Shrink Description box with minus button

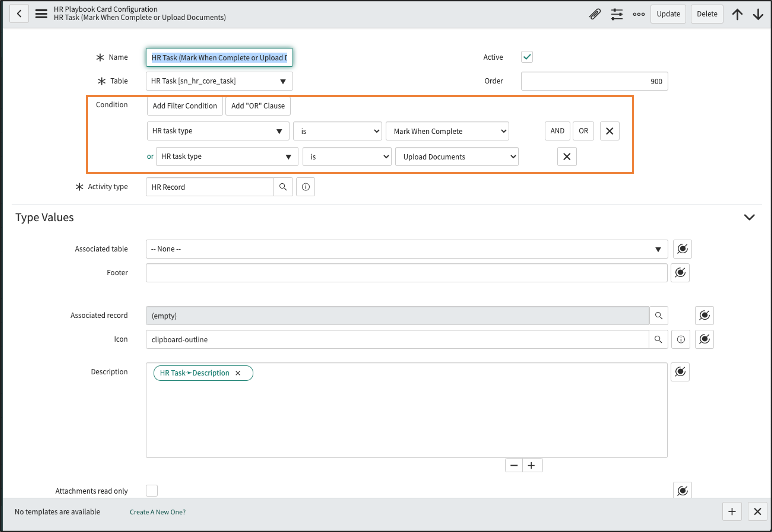tap(514, 466)
